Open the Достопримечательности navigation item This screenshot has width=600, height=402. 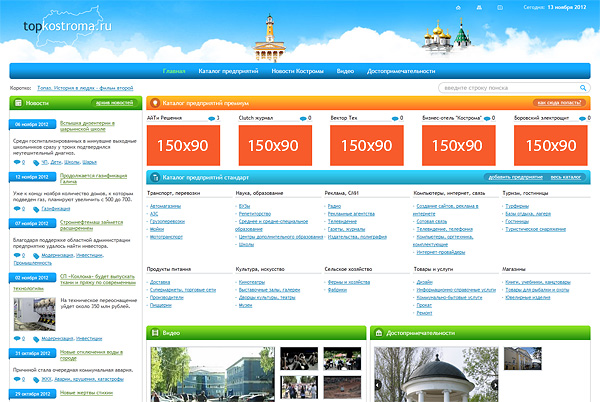click(x=400, y=71)
